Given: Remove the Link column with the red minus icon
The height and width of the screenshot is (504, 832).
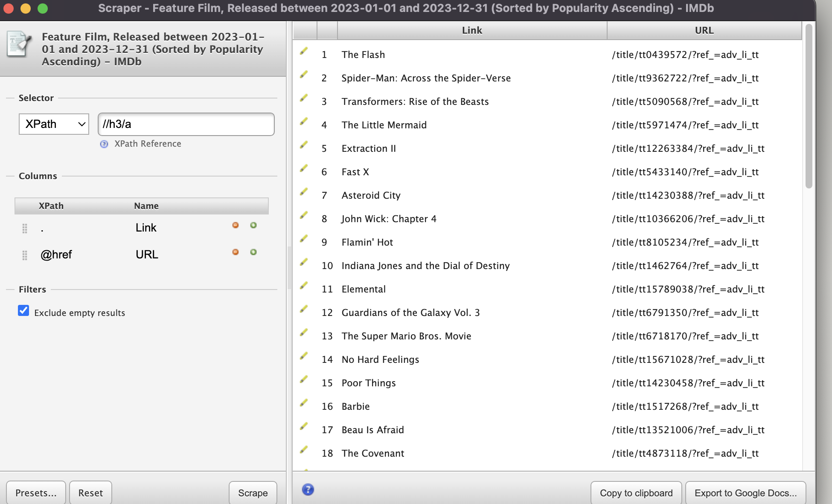Looking at the screenshot, I should click(236, 225).
